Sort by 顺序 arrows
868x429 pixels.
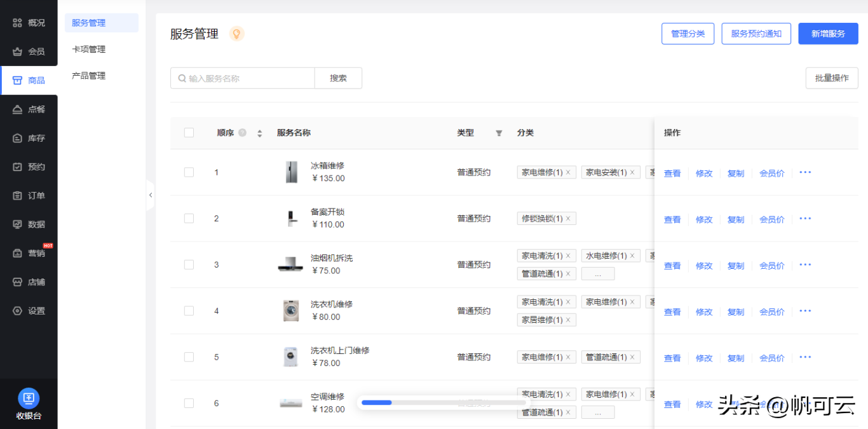click(x=259, y=133)
